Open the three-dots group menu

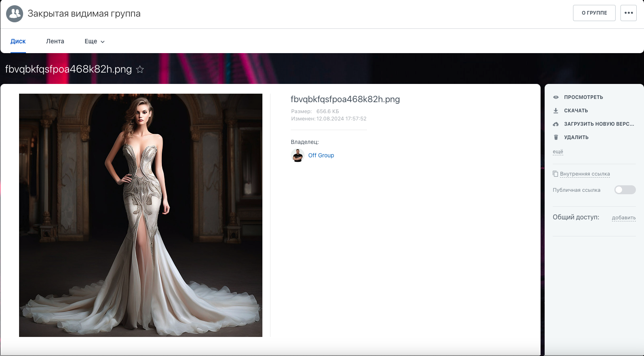point(629,13)
